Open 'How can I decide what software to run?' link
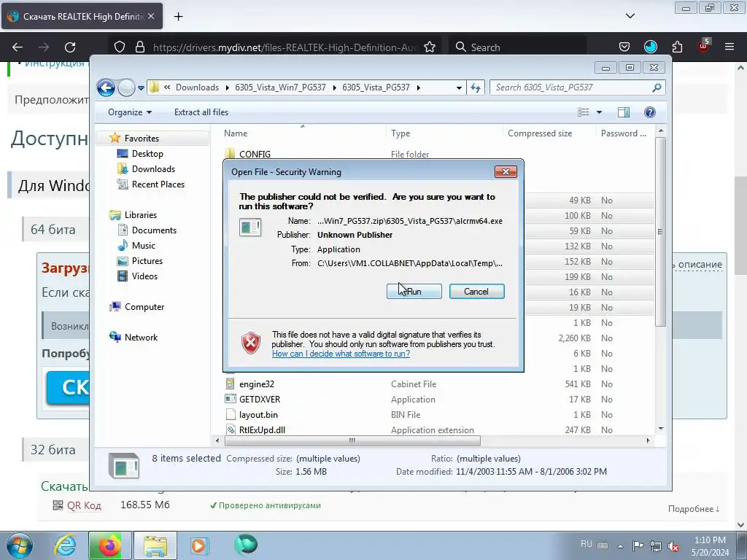Image resolution: width=747 pixels, height=560 pixels. (341, 354)
